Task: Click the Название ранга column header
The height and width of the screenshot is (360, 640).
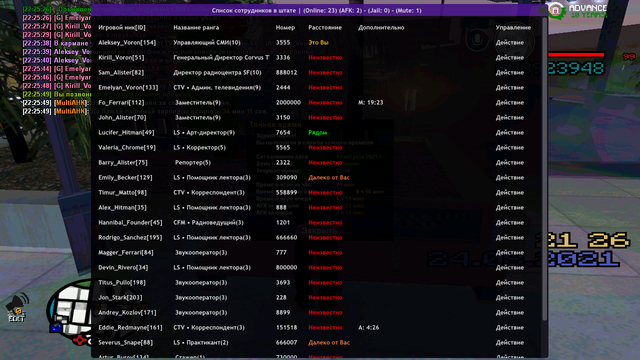Action: [196, 28]
